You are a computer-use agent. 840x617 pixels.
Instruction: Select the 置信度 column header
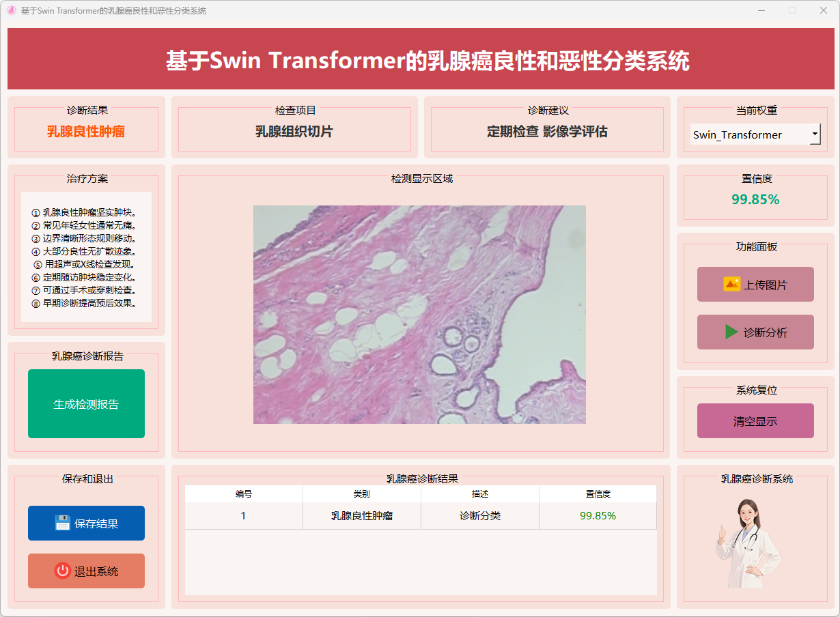coord(598,494)
